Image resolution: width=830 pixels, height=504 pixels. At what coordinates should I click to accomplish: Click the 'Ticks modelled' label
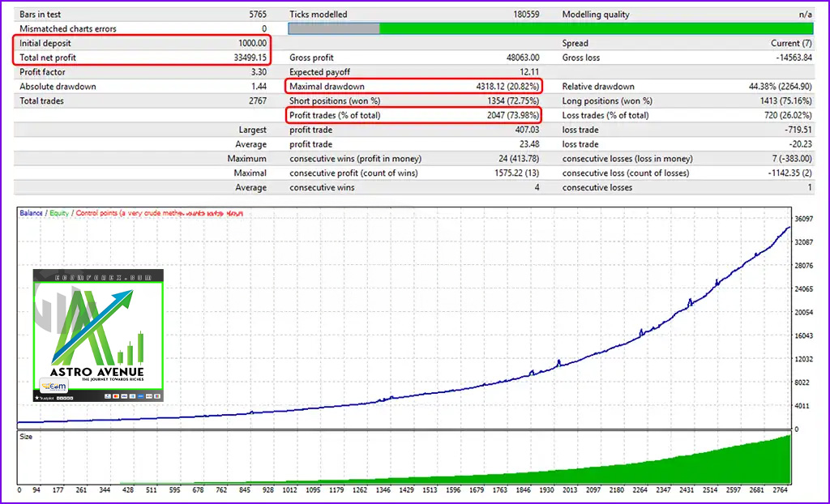pyautogui.click(x=318, y=15)
